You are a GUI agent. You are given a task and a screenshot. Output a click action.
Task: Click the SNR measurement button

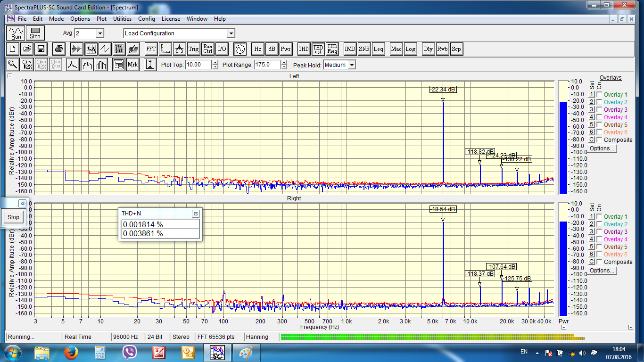click(x=364, y=49)
